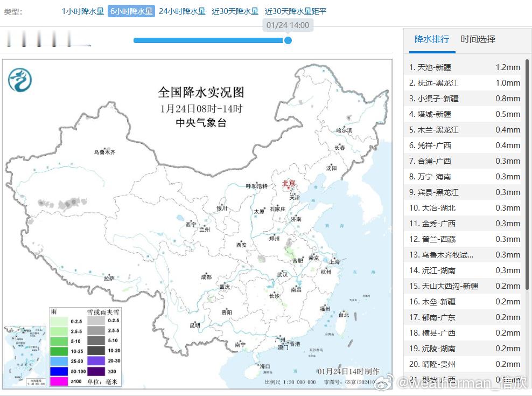Screen dimensions: 532x396
Task: Open 近30天降水量距平 view
Action: tap(296, 11)
